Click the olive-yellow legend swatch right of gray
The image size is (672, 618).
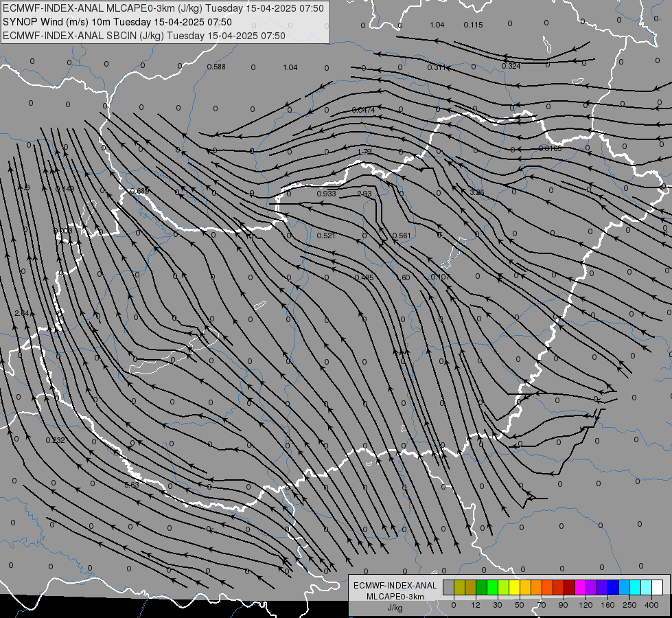(459, 587)
